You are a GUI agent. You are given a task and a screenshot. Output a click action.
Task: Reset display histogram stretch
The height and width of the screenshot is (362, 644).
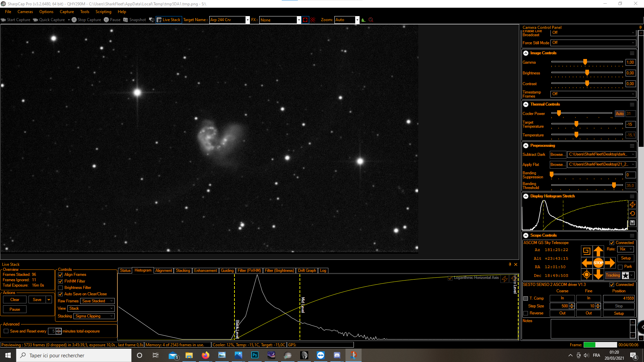[632, 214]
